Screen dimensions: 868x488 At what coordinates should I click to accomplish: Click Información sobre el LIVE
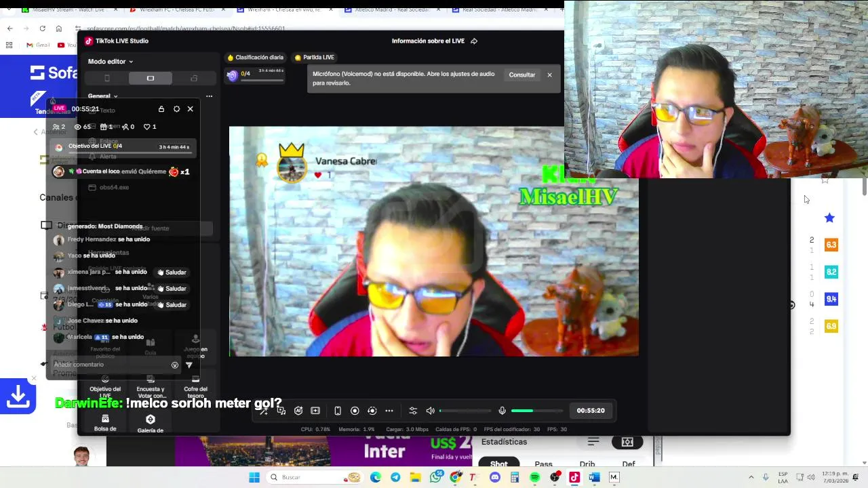(428, 41)
